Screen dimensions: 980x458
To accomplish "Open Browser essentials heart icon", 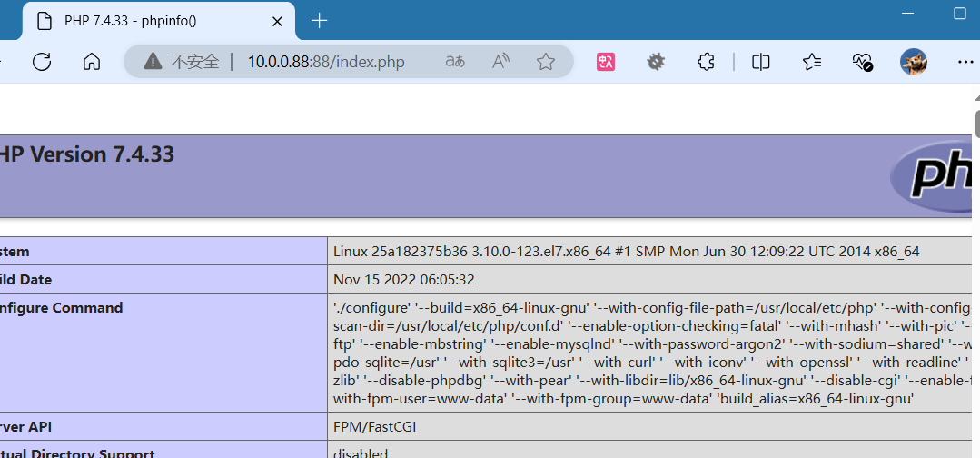I will (x=862, y=62).
